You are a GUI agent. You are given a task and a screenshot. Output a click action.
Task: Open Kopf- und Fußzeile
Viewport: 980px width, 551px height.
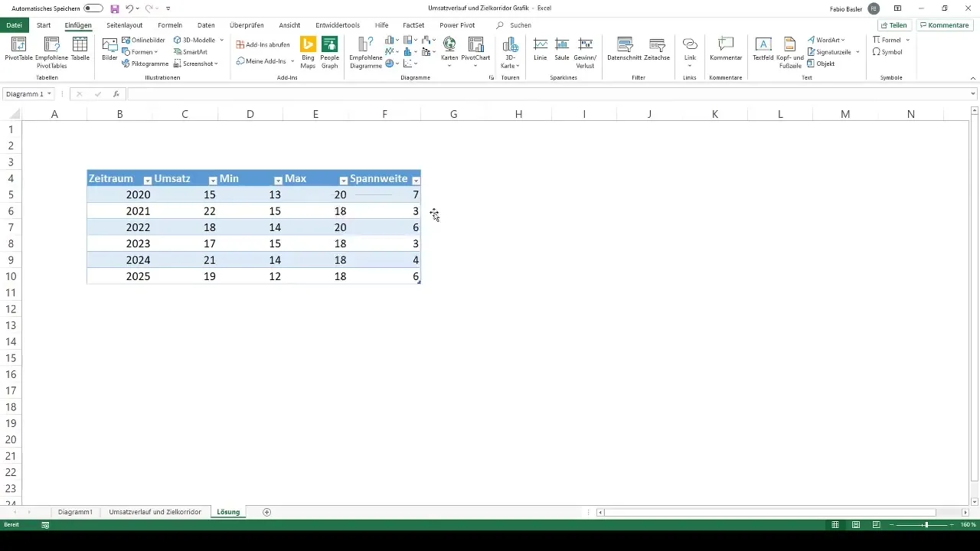coord(789,52)
